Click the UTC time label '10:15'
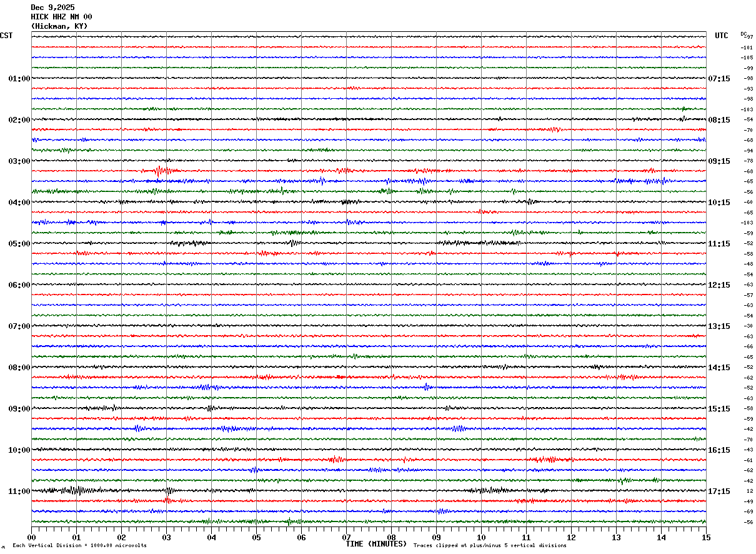 pos(719,203)
